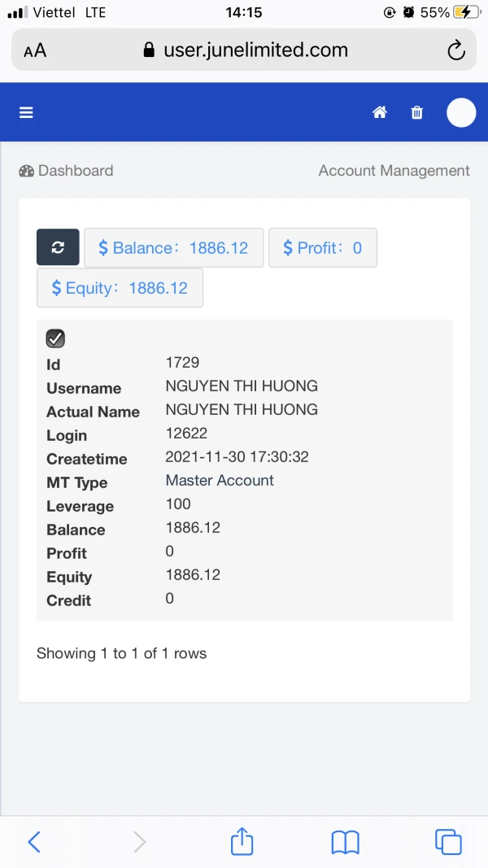The height and width of the screenshot is (868, 488).
Task: Click the Master Account MT Type value
Action: 220,481
